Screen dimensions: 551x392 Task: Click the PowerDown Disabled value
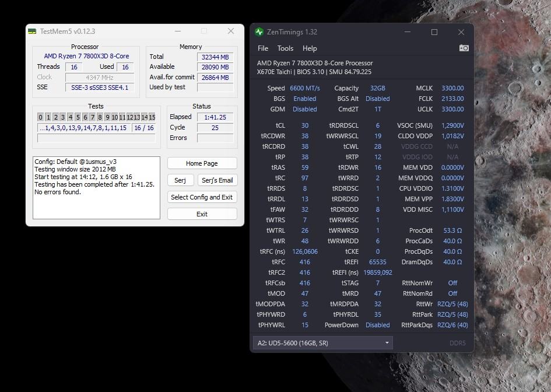click(x=377, y=325)
